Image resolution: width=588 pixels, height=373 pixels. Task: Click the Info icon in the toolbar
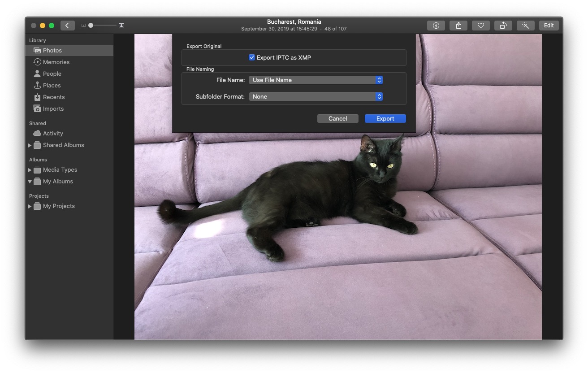click(436, 26)
